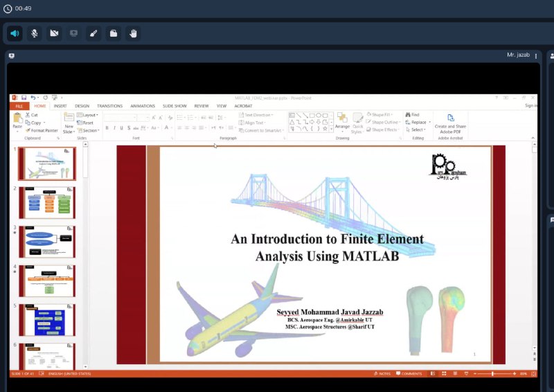This screenshot has width=554, height=392.
Task: Click Reset in Slides group
Action: tap(85, 123)
